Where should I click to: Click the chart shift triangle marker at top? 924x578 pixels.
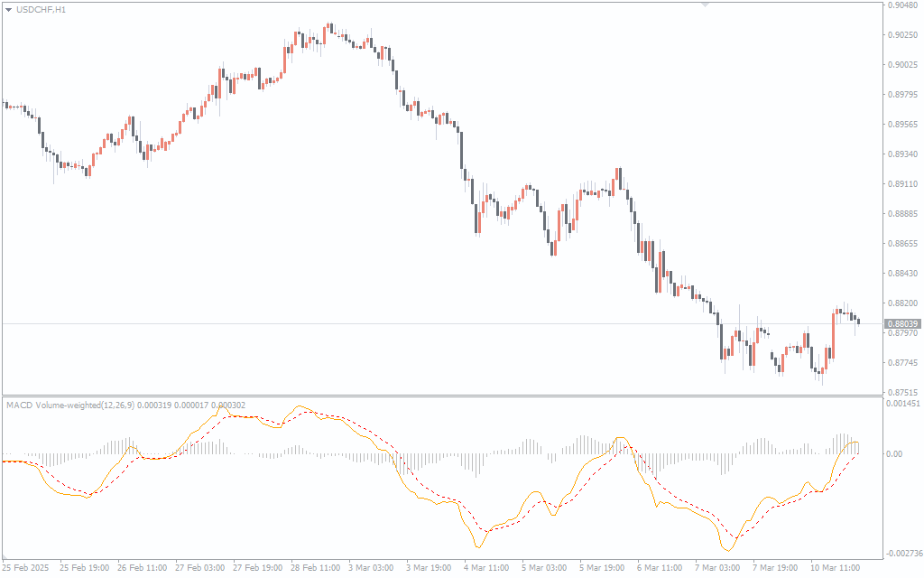tap(705, 5)
